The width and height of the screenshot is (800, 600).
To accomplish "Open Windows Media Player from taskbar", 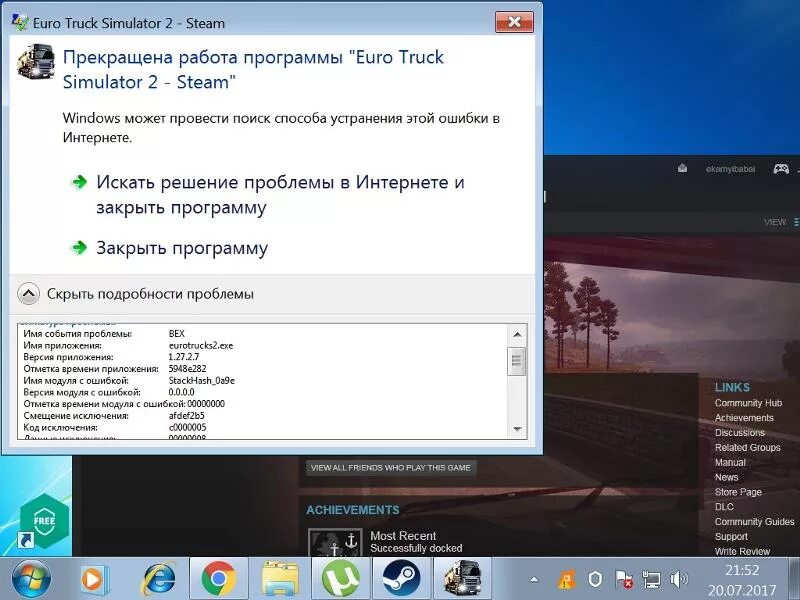I will click(x=94, y=579).
